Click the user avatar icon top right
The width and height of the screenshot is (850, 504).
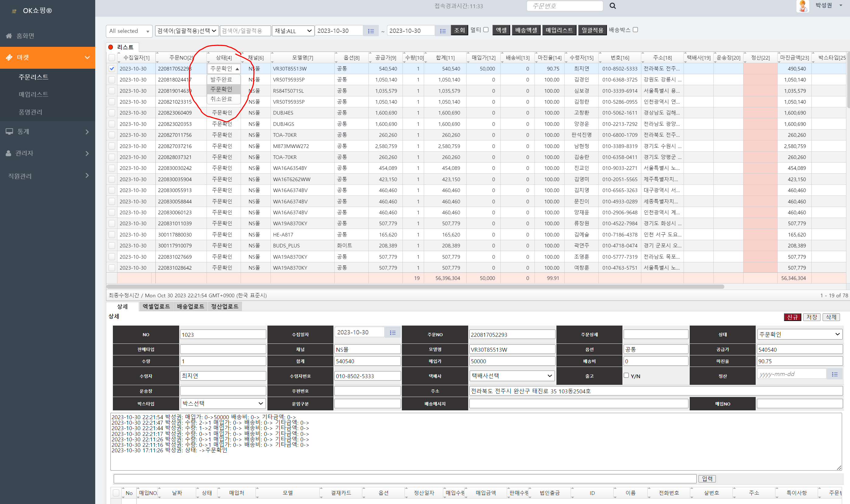click(803, 6)
